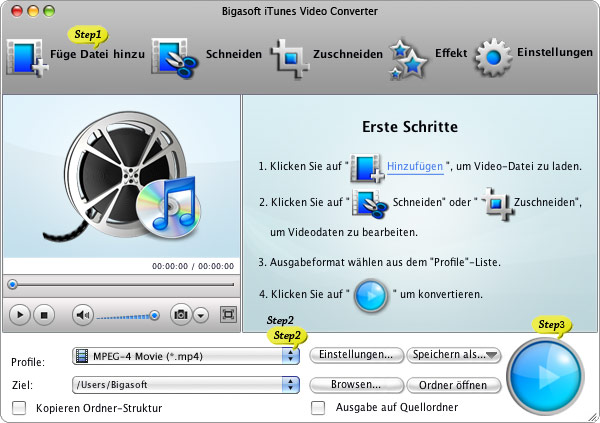600x423 pixels.
Task: Click the step 3 Ausgabeformat wählen text
Action: [x=380, y=262]
